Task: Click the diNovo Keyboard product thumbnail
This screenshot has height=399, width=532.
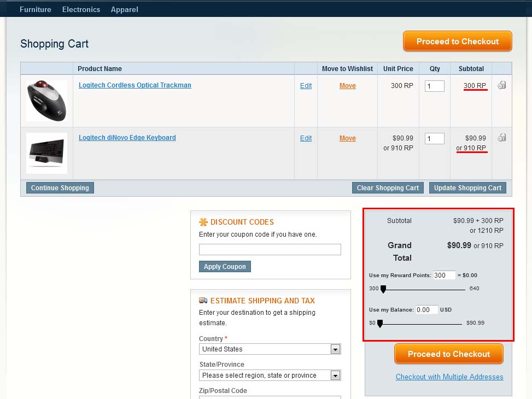Action: tap(47, 153)
